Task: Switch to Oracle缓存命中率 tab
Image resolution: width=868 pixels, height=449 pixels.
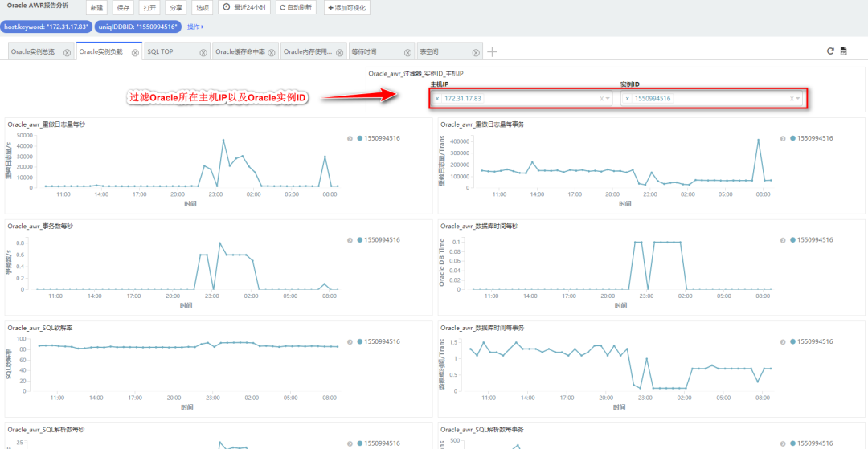Action: (240, 52)
